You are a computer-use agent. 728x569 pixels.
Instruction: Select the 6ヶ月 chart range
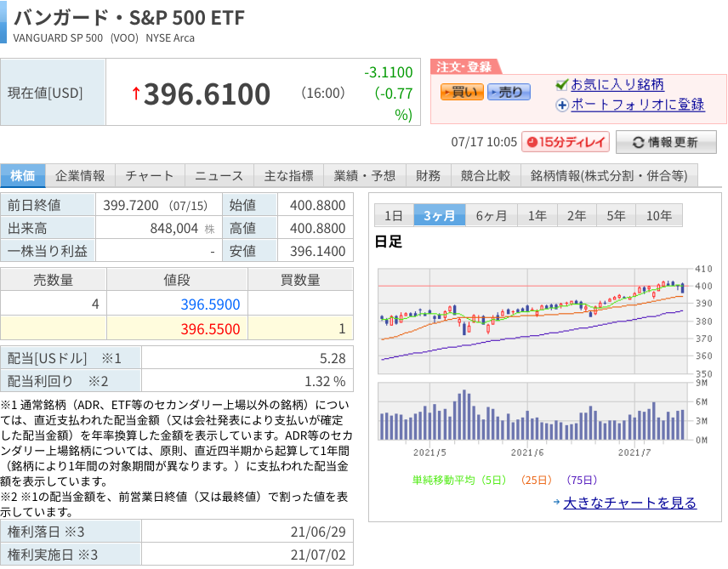pyautogui.click(x=492, y=215)
